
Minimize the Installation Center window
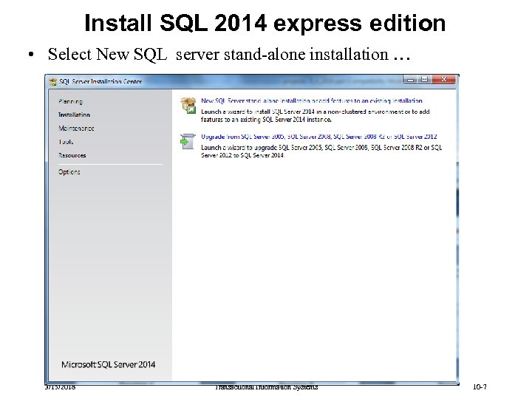[x=411, y=80]
